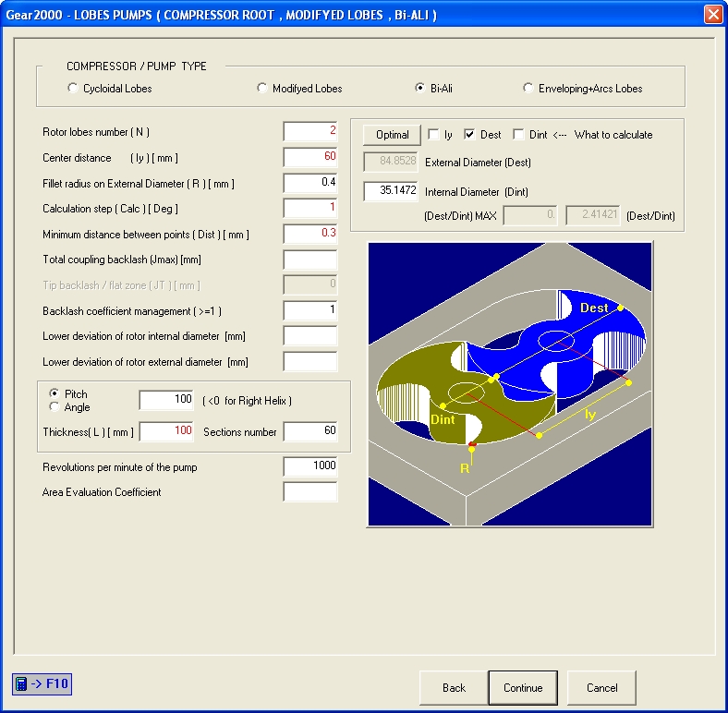The image size is (728, 713).
Task: Click the calculator F10 button
Action: [42, 683]
